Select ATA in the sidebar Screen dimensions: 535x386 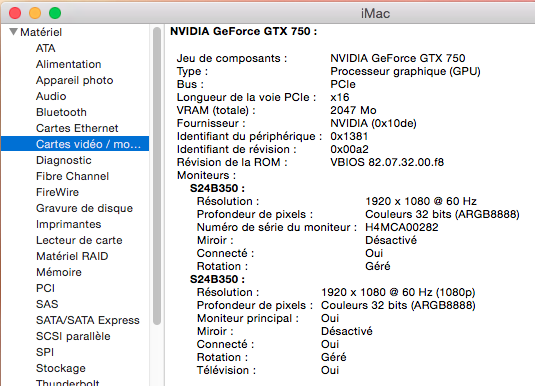click(x=45, y=48)
